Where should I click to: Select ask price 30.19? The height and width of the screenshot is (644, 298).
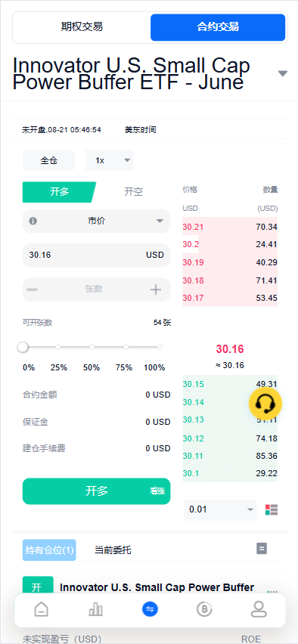coord(193,262)
